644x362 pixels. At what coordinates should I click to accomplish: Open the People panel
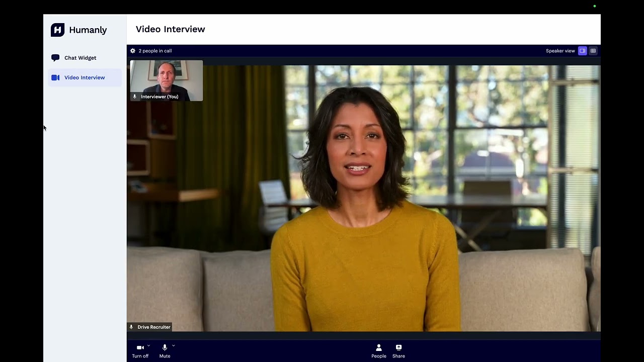tap(379, 351)
